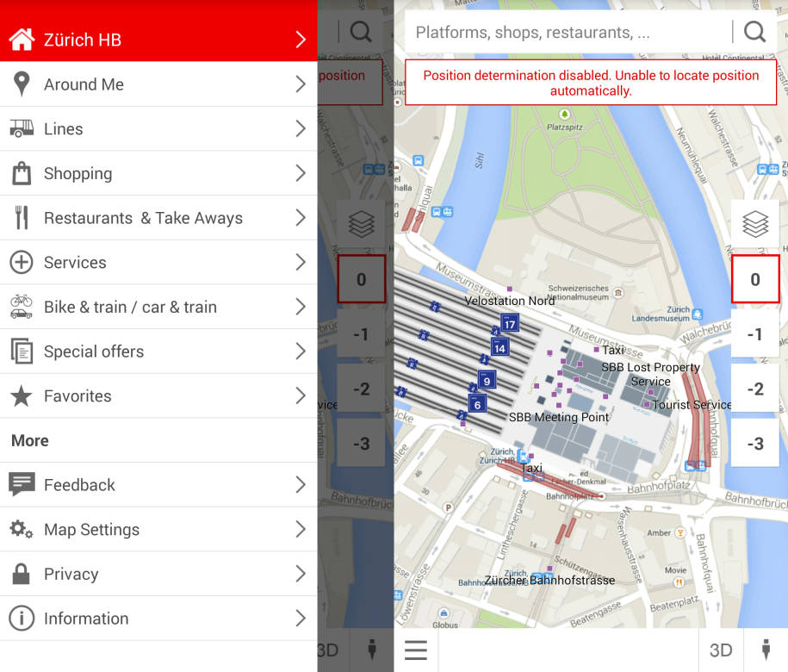Tap the Platforms, shops, restaurants search field
This screenshot has height=672, width=788.
[568, 32]
